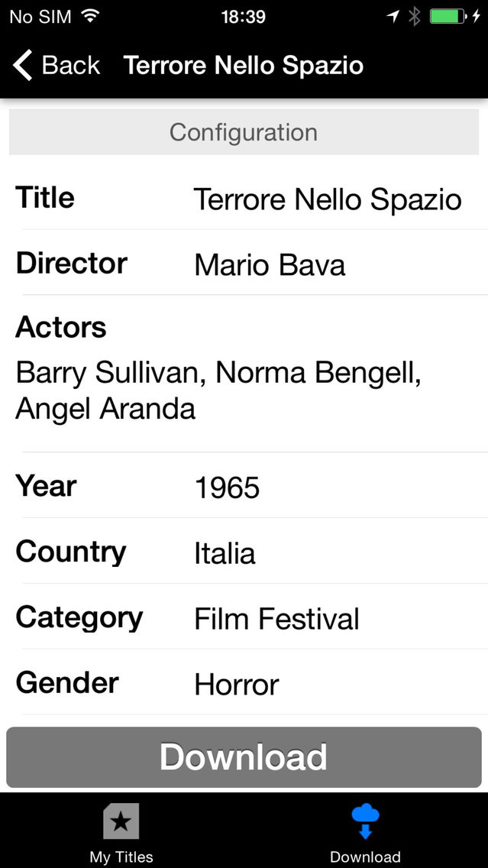Select the Year row 1965
The image size is (488, 868).
click(x=244, y=485)
